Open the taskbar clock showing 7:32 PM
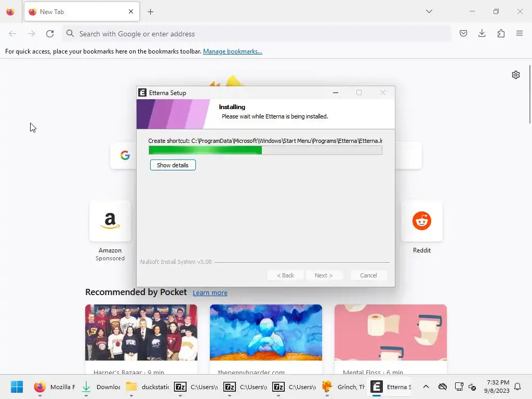The image size is (532, 399). click(x=497, y=387)
